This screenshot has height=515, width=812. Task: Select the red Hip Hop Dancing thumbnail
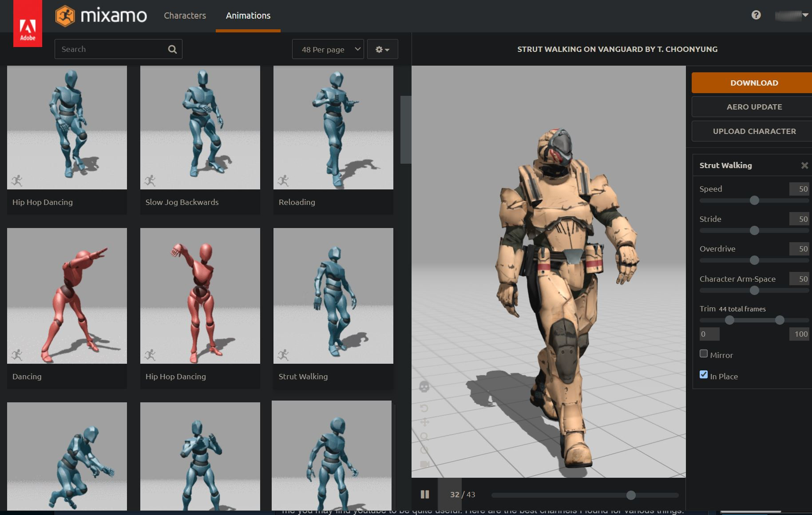pyautogui.click(x=200, y=296)
